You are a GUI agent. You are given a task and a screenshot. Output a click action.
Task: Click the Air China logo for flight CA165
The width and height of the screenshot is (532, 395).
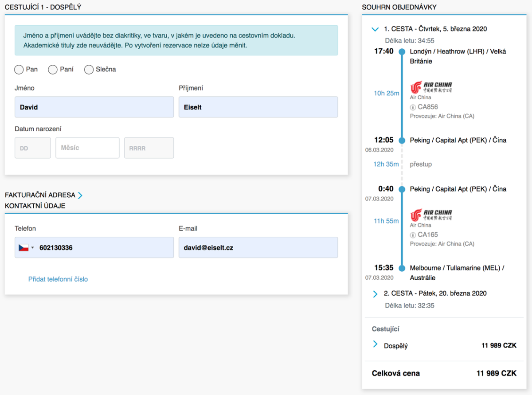[x=431, y=215]
